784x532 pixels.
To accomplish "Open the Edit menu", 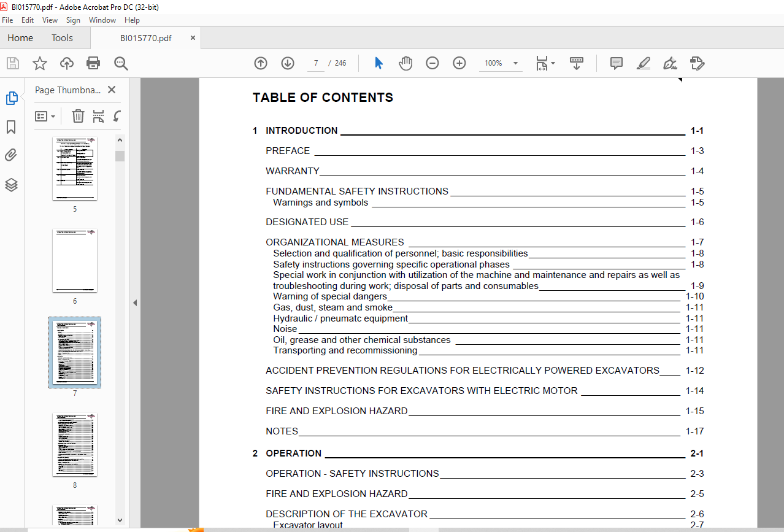I will point(28,20).
